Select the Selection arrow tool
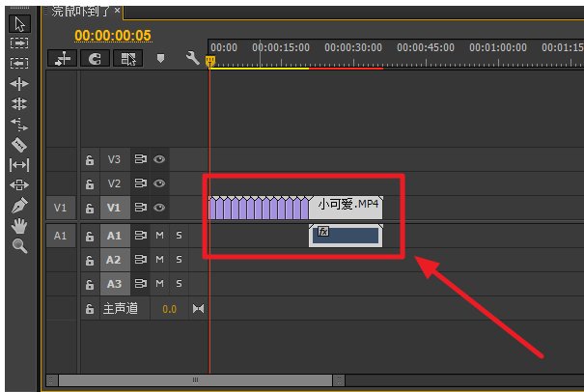 19,24
